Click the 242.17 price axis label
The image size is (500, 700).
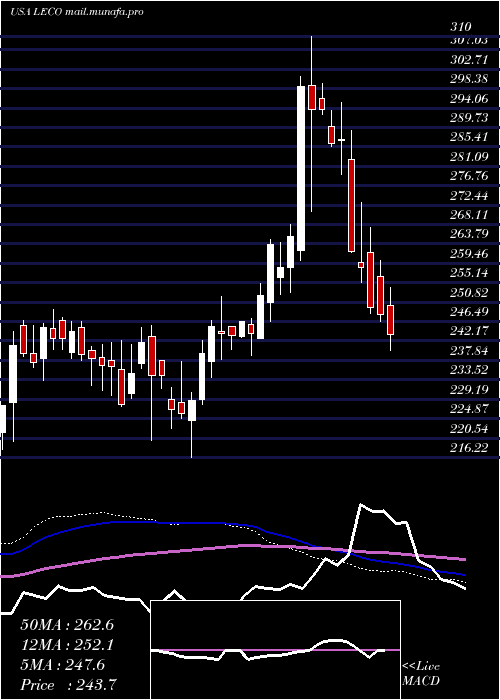click(x=469, y=331)
